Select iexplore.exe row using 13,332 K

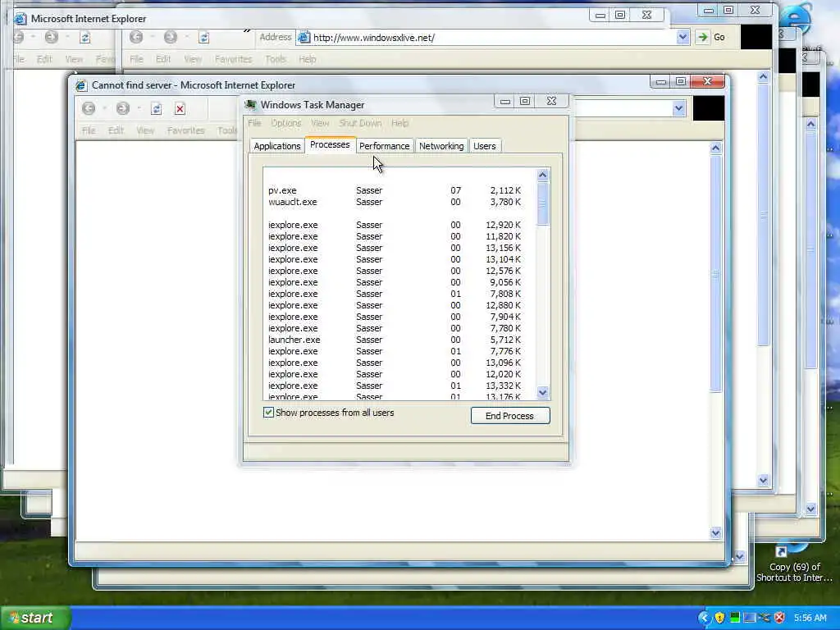(395, 386)
